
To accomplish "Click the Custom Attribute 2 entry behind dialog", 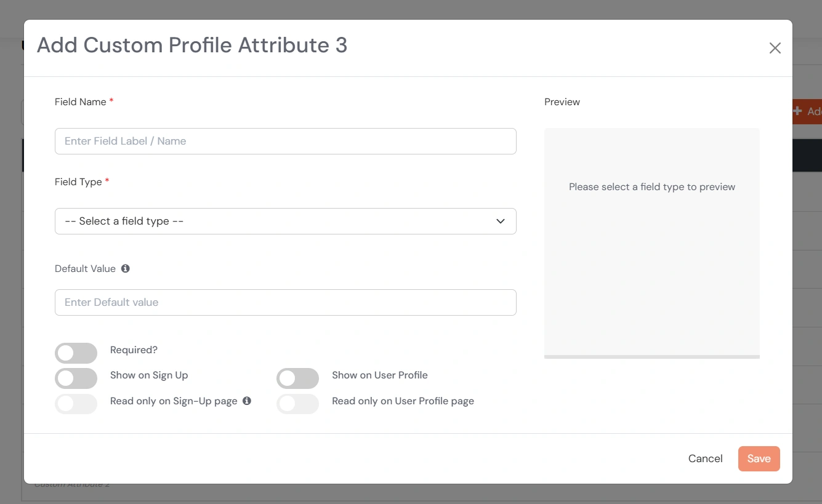I will (72, 484).
